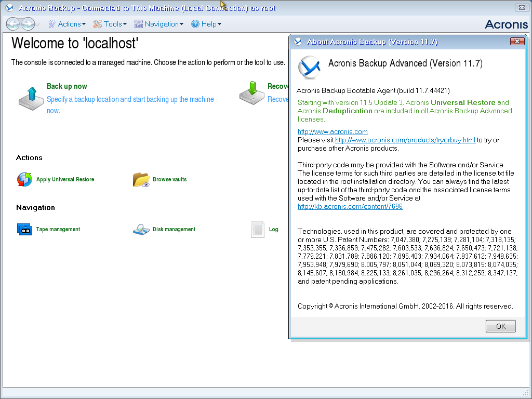Click the Acronis Backup Advanced product logo

click(x=309, y=67)
